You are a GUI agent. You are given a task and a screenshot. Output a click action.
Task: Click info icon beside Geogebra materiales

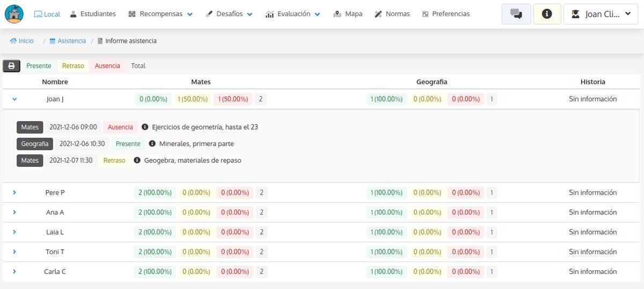point(137,160)
